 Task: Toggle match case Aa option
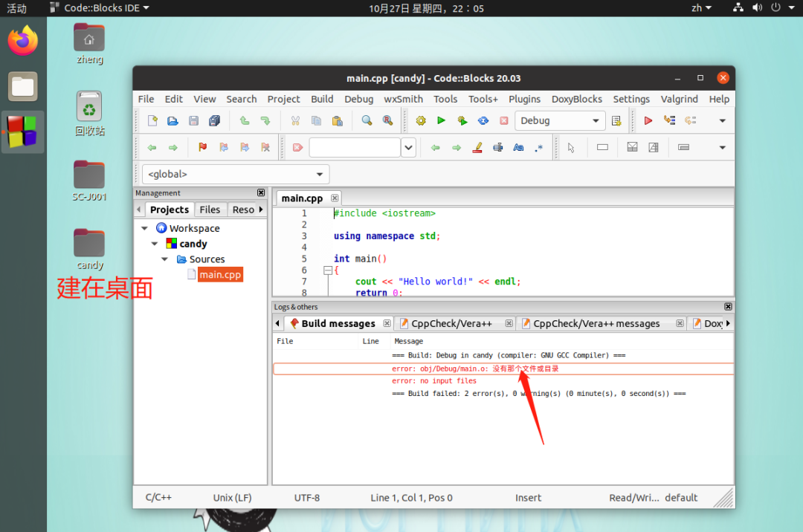(x=518, y=147)
